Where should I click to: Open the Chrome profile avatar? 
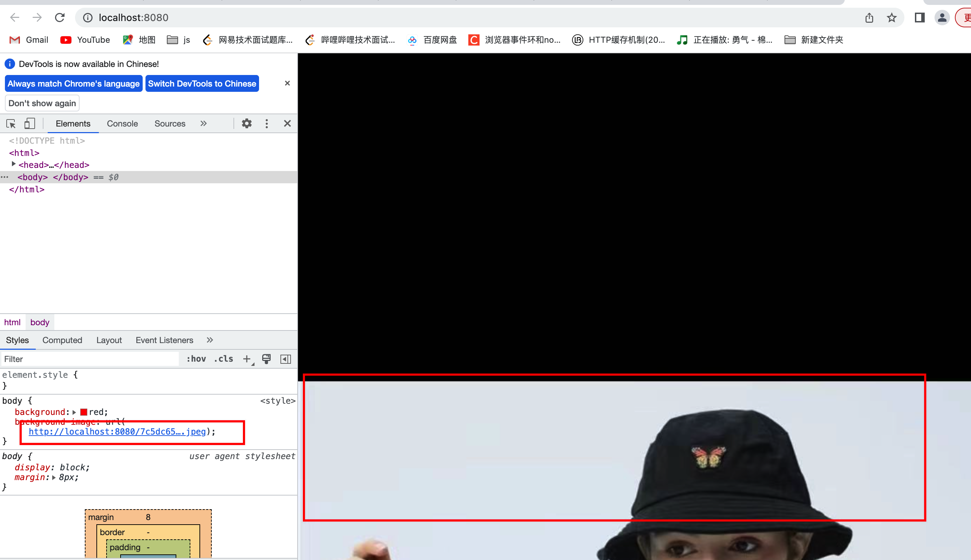[x=942, y=18]
